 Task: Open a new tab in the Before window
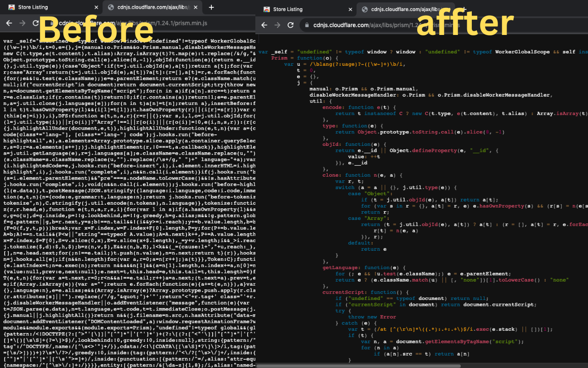coord(211,7)
